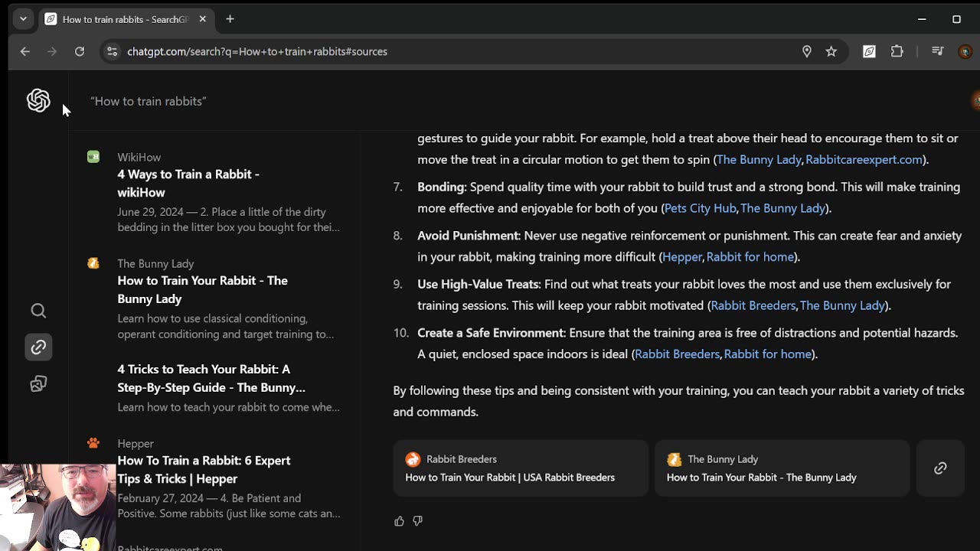Image resolution: width=980 pixels, height=551 pixels.
Task: Open all sources link button beside source cards
Action: tap(940, 468)
